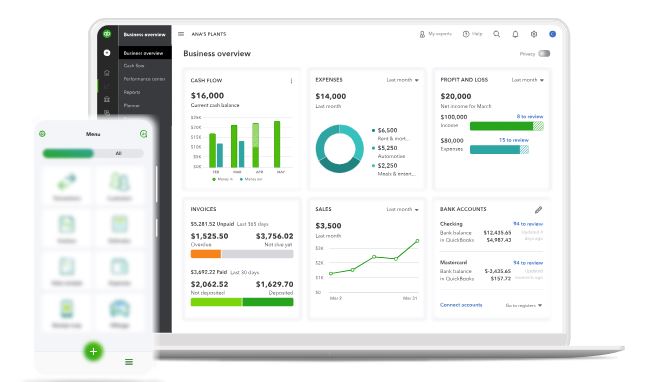Open the settings gear icon
The image size is (647, 382).
(x=534, y=34)
